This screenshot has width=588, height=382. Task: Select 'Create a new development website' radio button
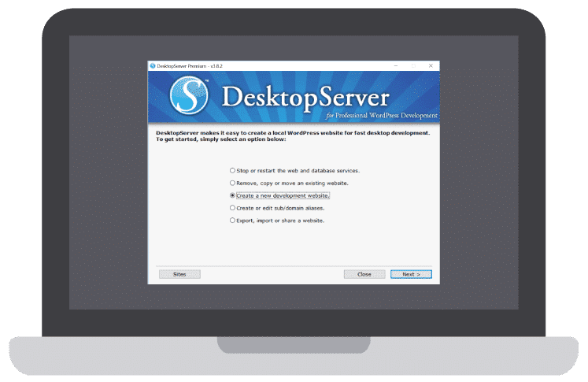[232, 195]
